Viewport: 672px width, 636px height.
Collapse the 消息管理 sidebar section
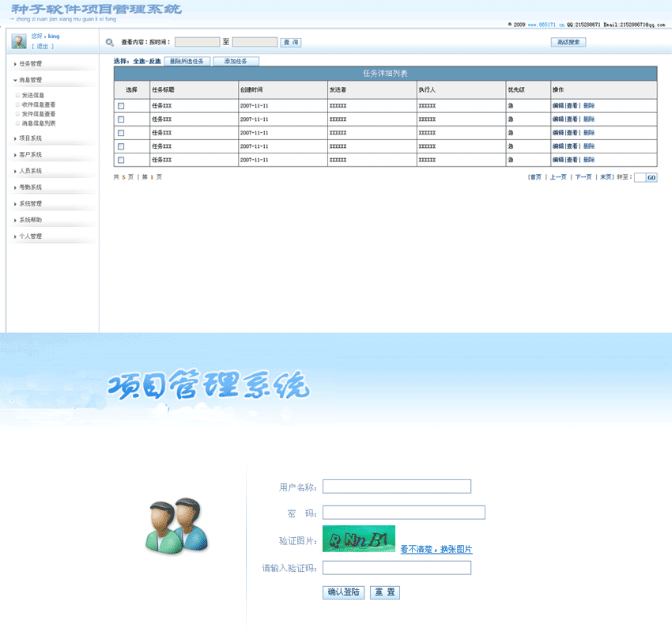click(30, 80)
